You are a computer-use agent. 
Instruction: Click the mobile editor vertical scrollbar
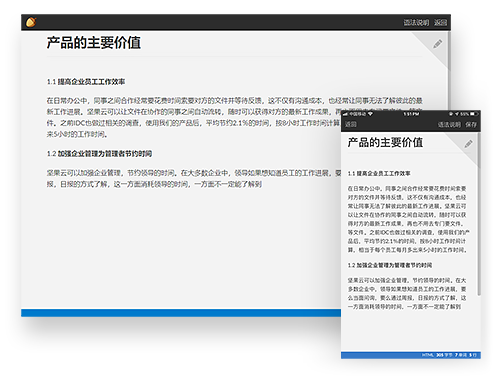point(479,214)
